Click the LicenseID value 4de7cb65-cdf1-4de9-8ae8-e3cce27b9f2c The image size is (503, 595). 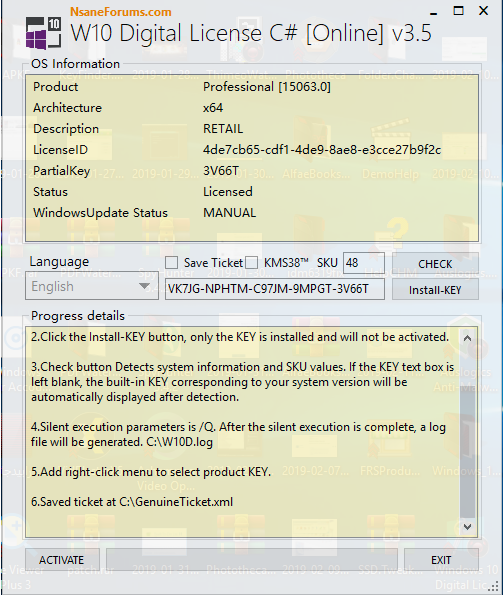[x=322, y=150]
